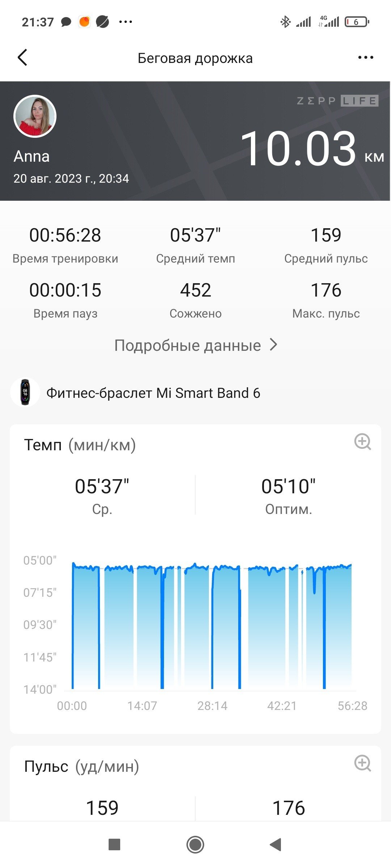Tap the Беговая дорожка title
Viewport: 391px width, 868px height.
[195, 58]
